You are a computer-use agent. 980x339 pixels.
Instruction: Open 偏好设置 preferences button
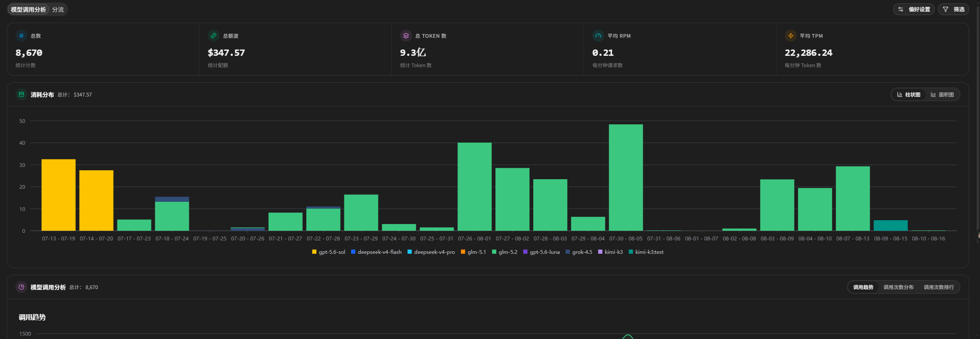(x=914, y=9)
